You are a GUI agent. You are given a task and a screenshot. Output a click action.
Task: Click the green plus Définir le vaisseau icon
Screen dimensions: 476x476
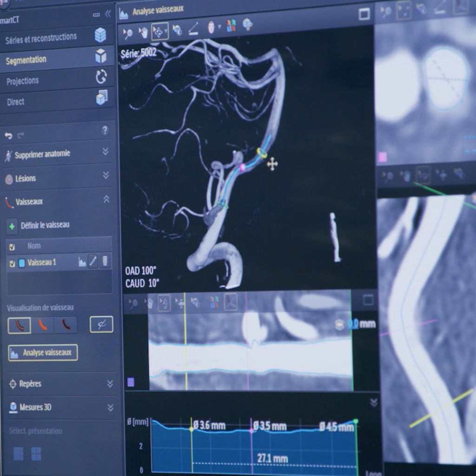point(12,226)
